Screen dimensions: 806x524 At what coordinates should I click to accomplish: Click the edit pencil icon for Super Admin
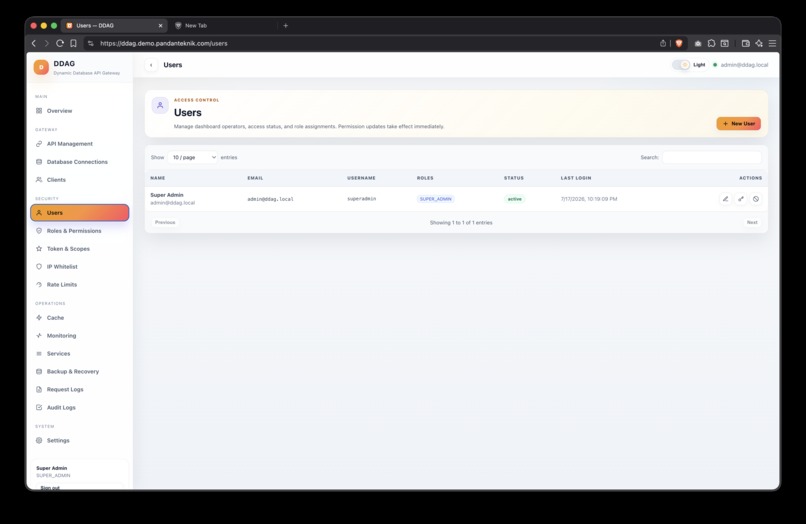[x=725, y=199]
